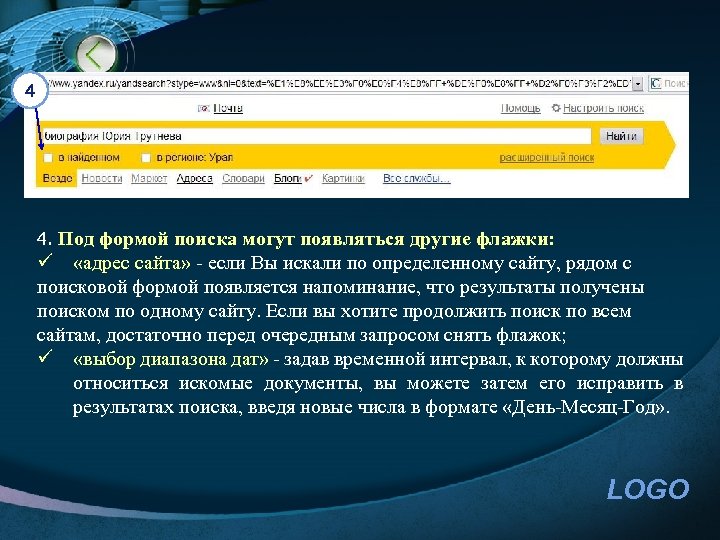Click the LOGO text on the slide
Image resolution: width=720 pixels, height=540 pixels.
pos(648,489)
